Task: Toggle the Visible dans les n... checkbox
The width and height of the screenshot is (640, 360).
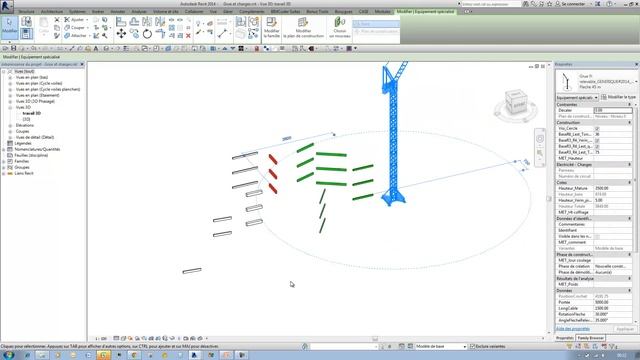Action: click(597, 236)
